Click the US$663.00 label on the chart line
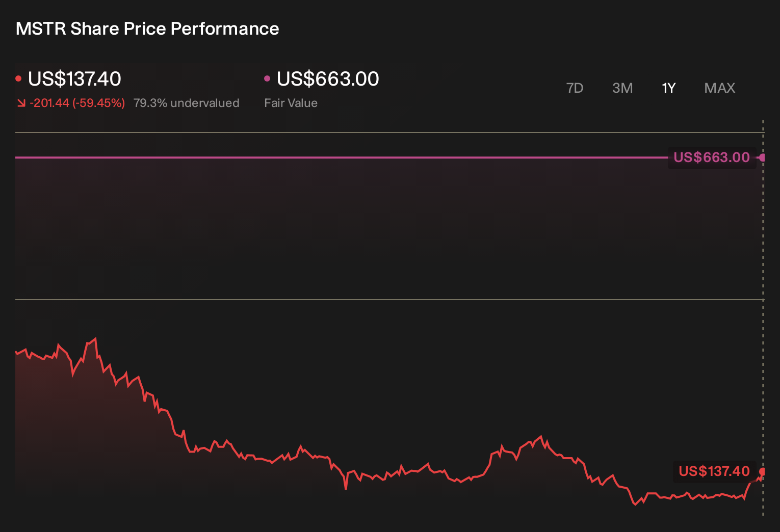This screenshot has height=532, width=780. coord(712,157)
